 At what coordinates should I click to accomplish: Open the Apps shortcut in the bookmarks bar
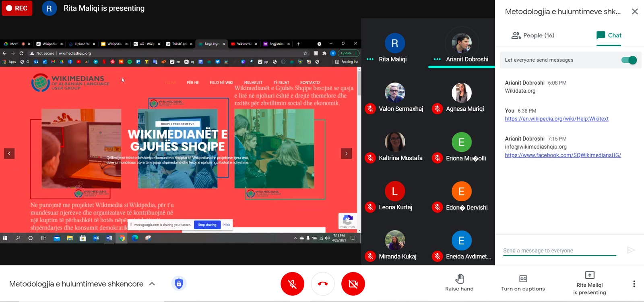(10, 62)
